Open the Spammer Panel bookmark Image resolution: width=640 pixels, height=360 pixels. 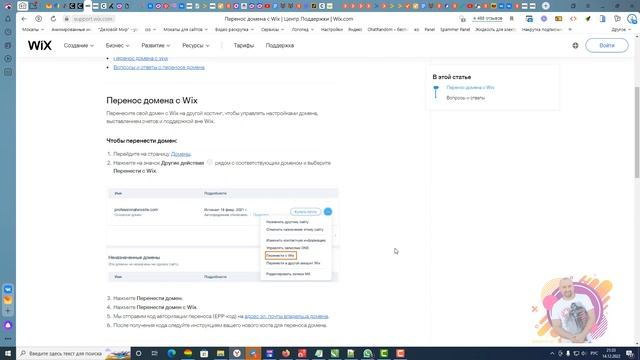pyautogui.click(x=455, y=29)
